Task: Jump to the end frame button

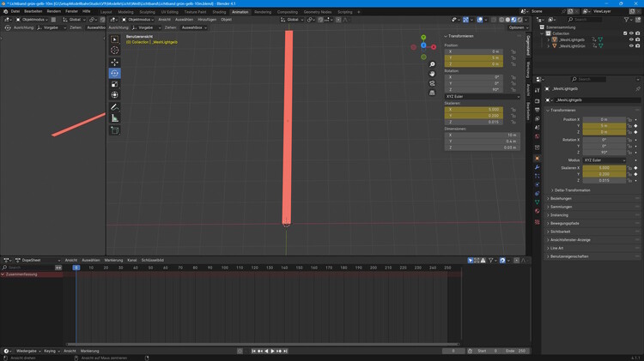Action: coord(285,352)
